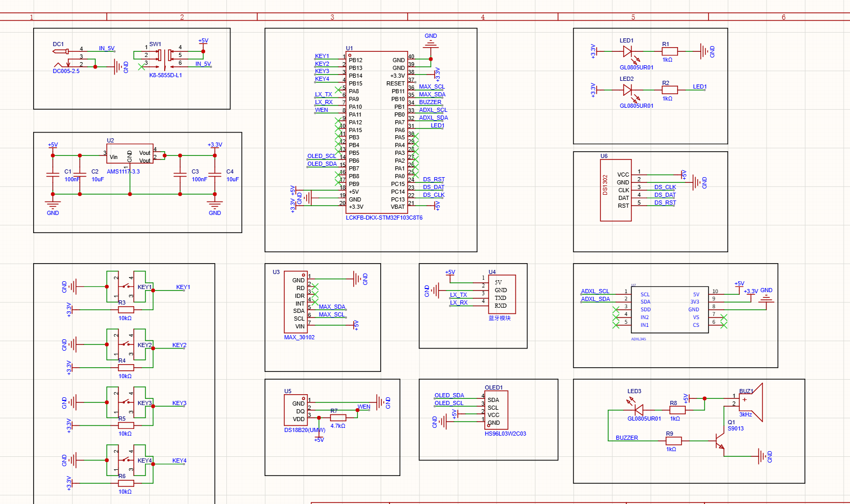The height and width of the screenshot is (504, 850).
Task: Select the DC1 power jack symbol
Action: (x=62, y=52)
